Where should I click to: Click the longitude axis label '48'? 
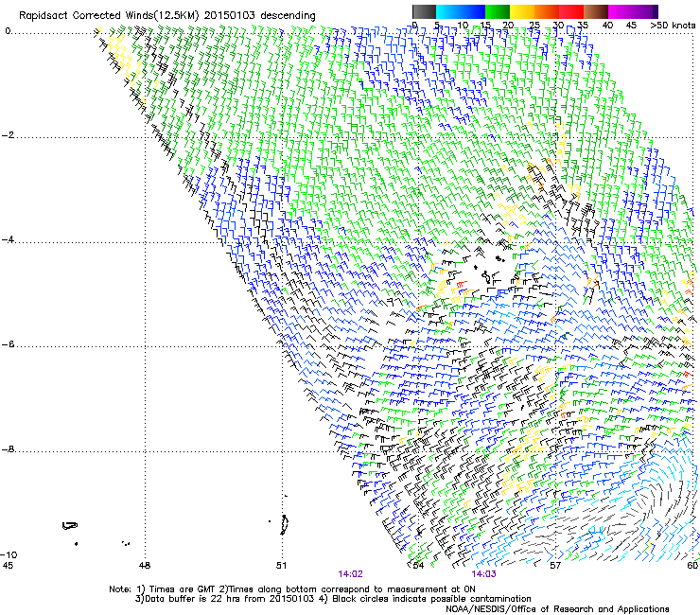click(145, 566)
